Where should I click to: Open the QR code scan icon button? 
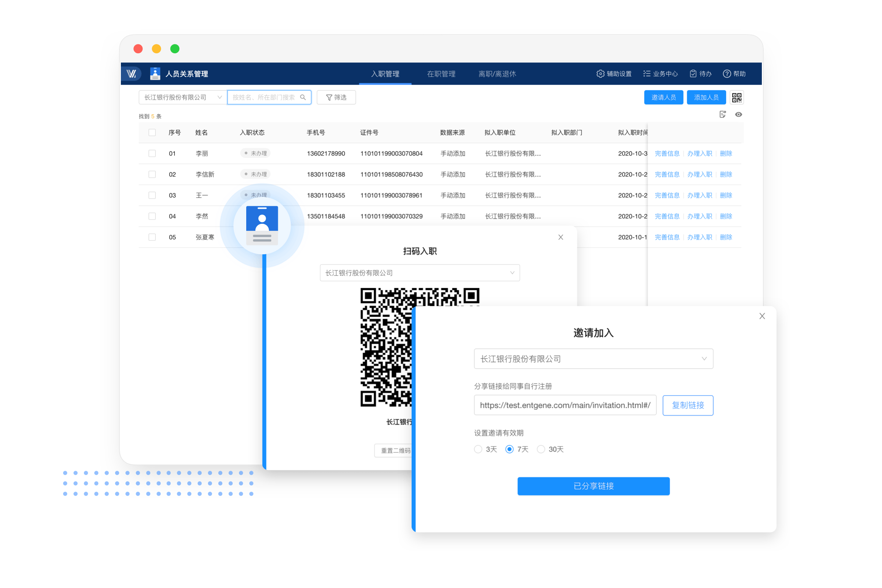[x=736, y=97]
